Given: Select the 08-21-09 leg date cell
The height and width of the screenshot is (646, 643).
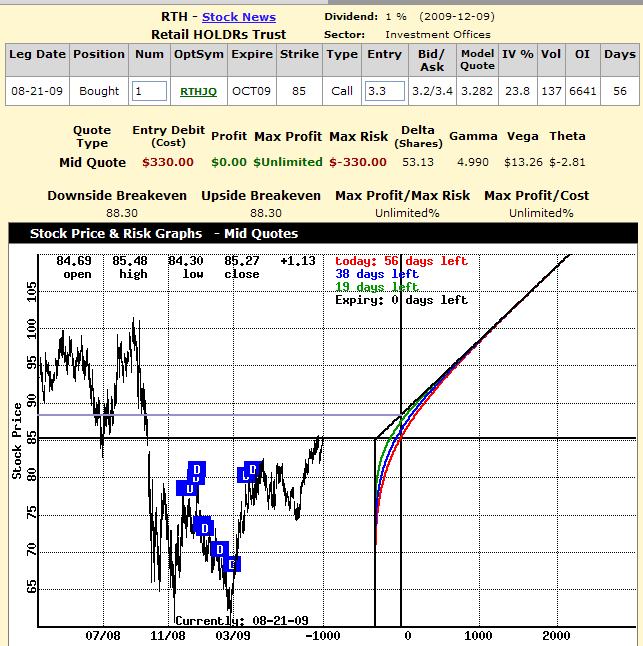Looking at the screenshot, I should [37, 91].
